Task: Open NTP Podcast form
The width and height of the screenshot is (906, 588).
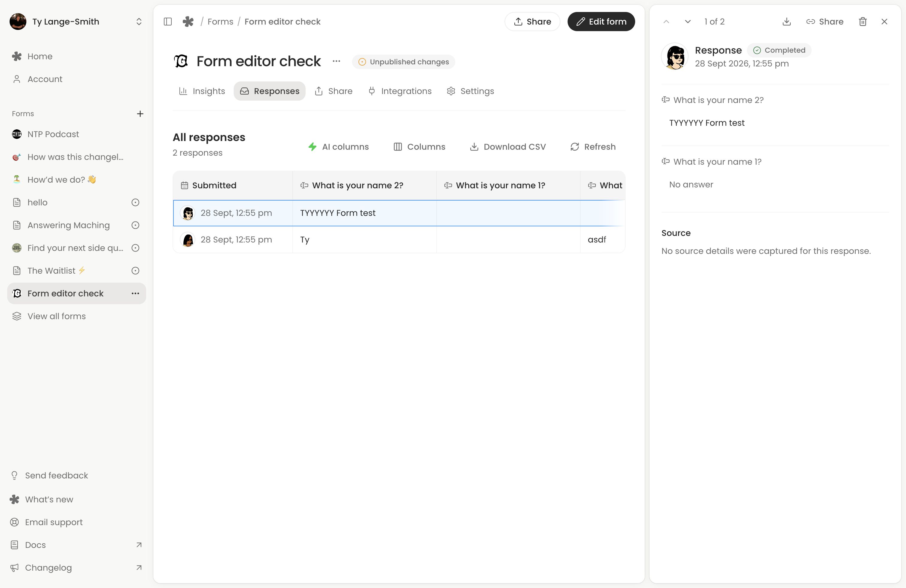Action: tap(76, 134)
